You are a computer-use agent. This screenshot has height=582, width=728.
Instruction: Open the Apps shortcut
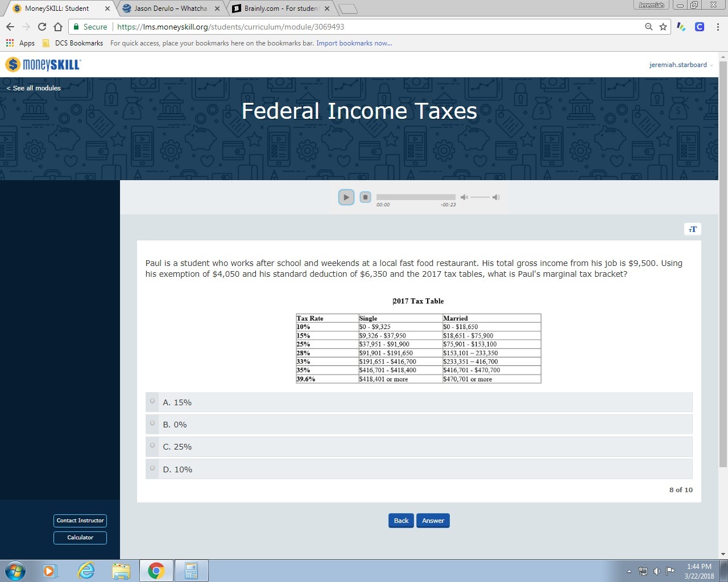[x=20, y=43]
